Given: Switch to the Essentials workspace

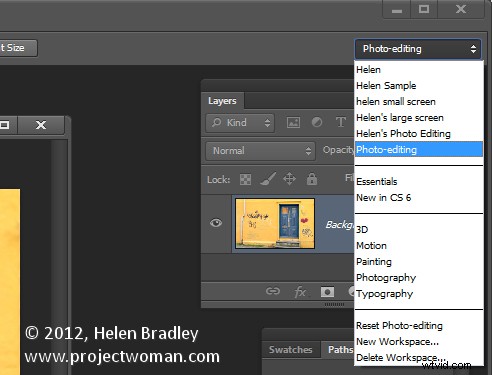Looking at the screenshot, I should pyautogui.click(x=419, y=181).
